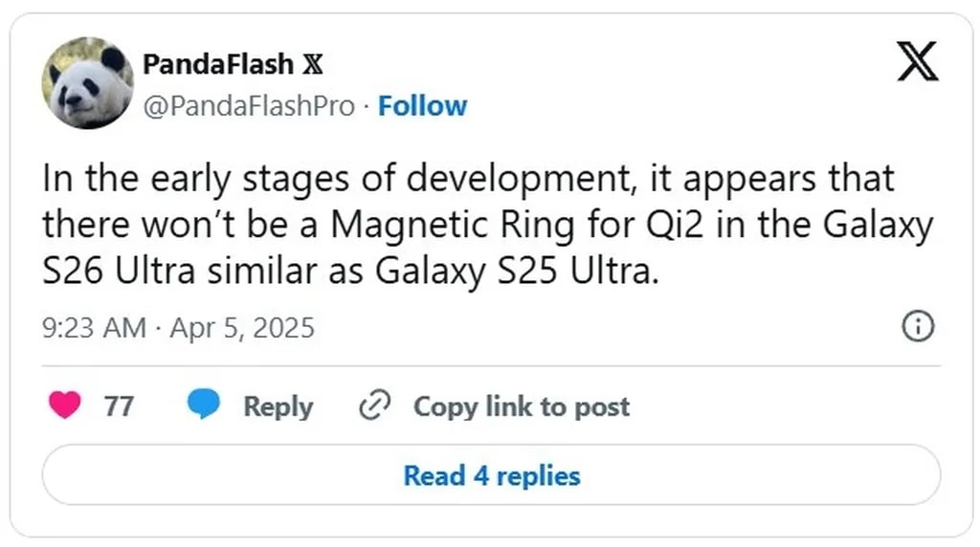
Task: Select Copy link to post text
Action: pos(522,406)
